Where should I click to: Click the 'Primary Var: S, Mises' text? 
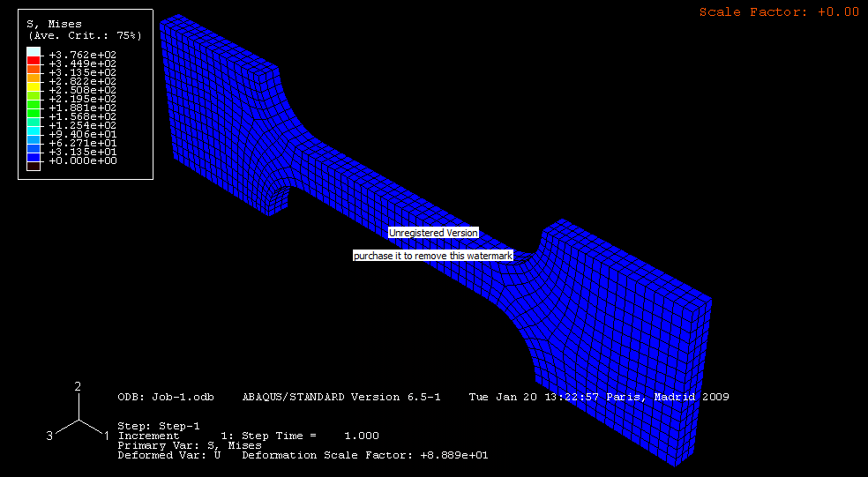point(189,445)
